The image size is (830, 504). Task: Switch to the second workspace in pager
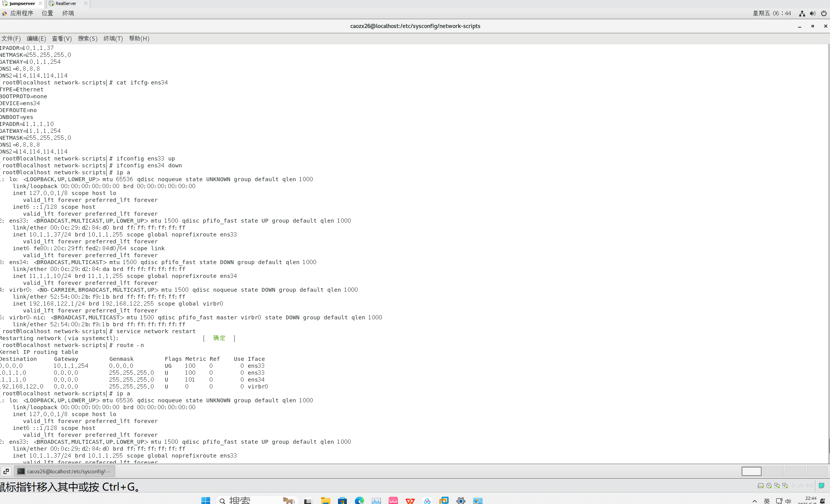coord(773,471)
